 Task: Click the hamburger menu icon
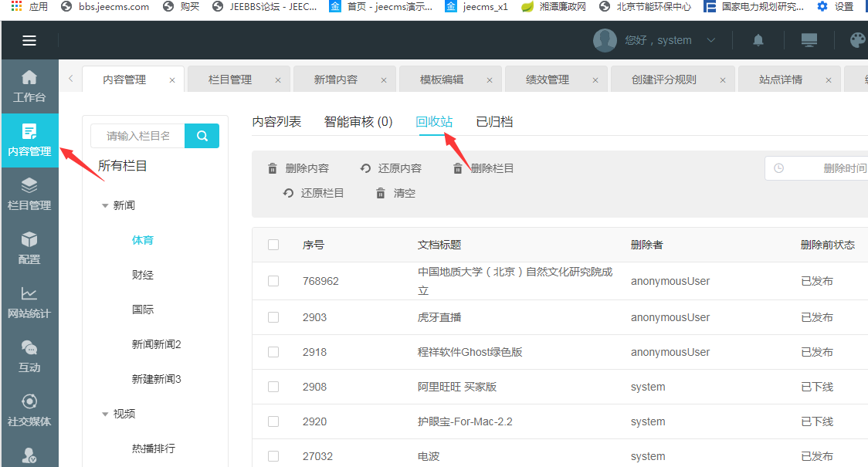pyautogui.click(x=29, y=41)
